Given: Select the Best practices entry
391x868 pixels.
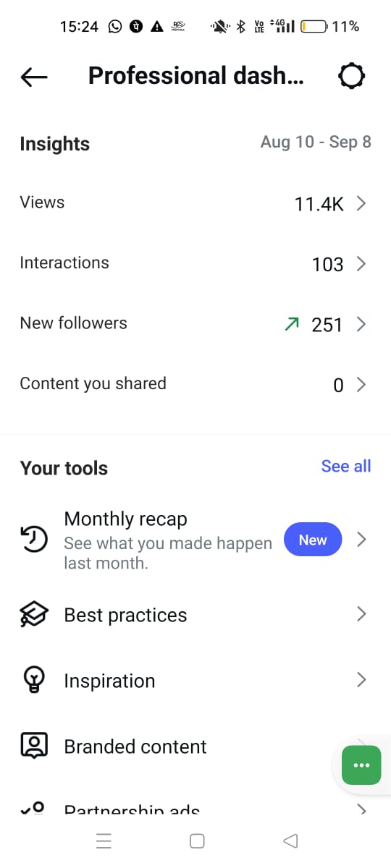Looking at the screenshot, I should point(195,615).
